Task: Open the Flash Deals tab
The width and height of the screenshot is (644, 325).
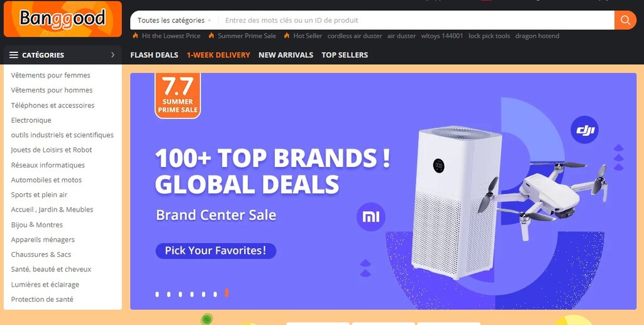Action: tap(154, 55)
